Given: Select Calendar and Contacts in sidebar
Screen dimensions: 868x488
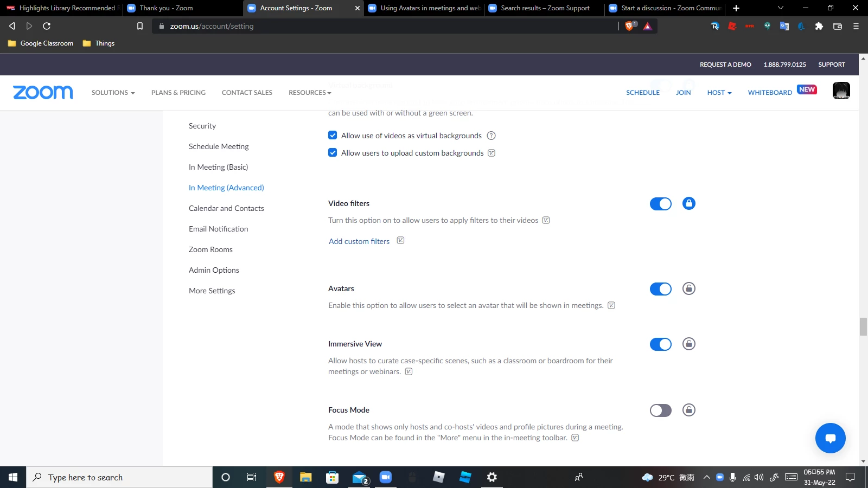Looking at the screenshot, I should point(226,208).
